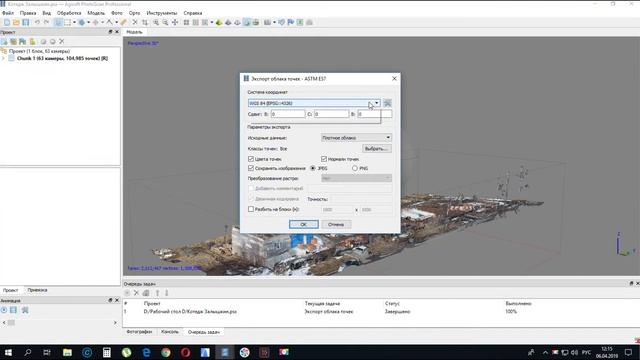This screenshot has width=640, height=360.
Task: Open the dense cloud classes dropdown arrow
Action: [212, 22]
